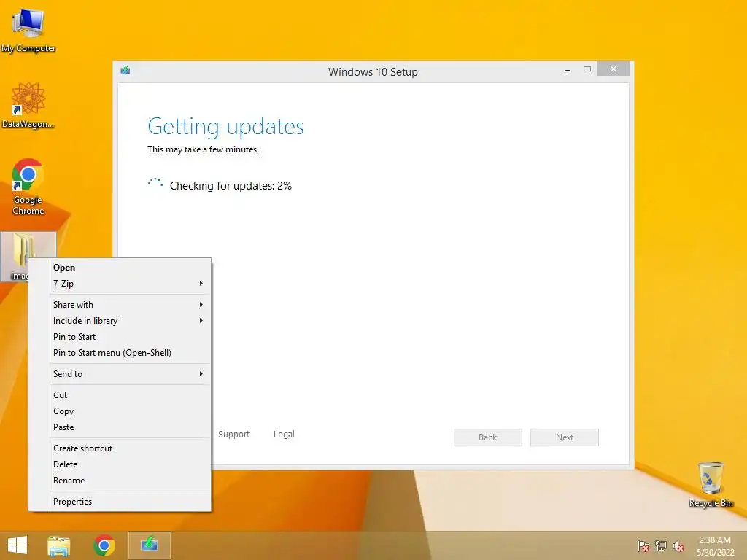The width and height of the screenshot is (747, 560).
Task: Select the DataWagon desktop shortcut
Action: click(x=28, y=106)
